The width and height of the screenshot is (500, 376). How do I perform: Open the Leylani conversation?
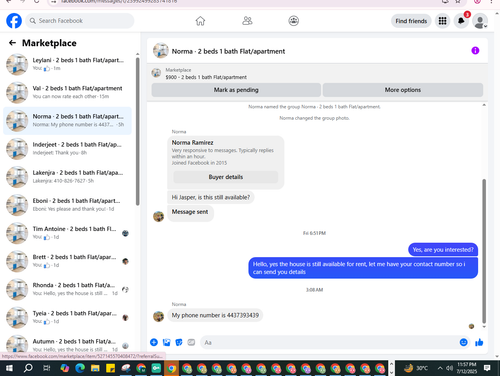68,64
